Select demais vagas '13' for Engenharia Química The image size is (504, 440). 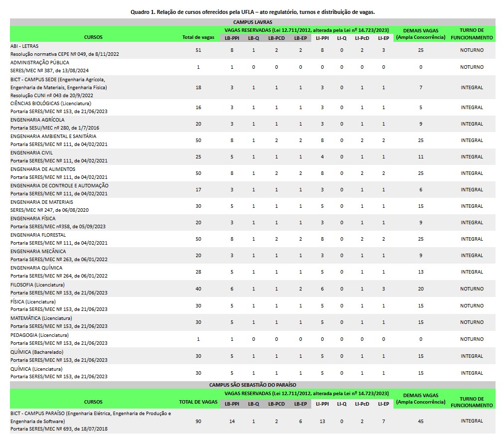tap(421, 272)
